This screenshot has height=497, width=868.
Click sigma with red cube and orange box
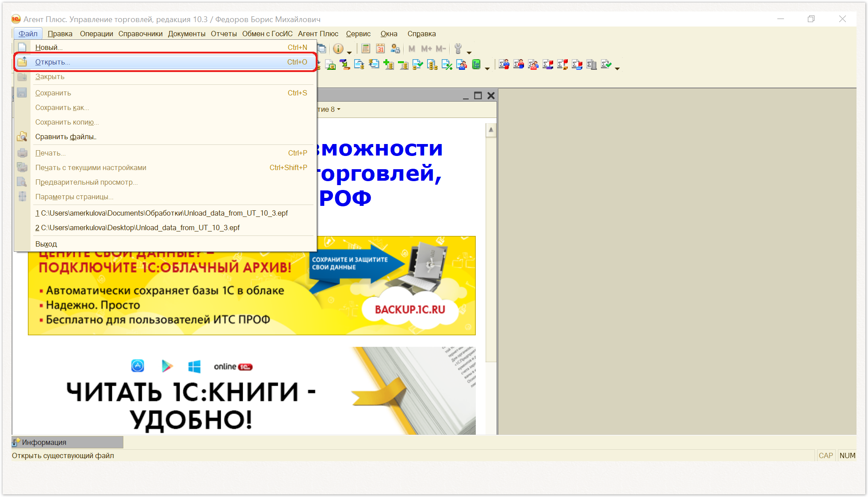pyautogui.click(x=562, y=65)
